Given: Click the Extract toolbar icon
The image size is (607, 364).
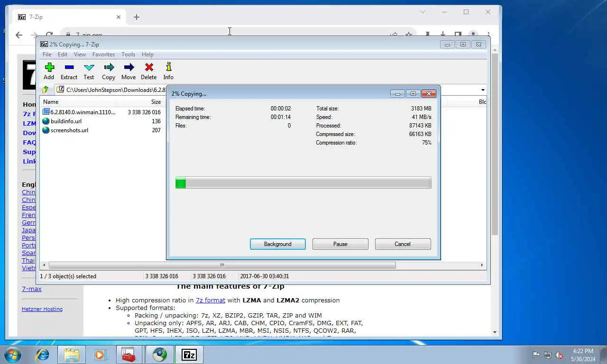Looking at the screenshot, I should (69, 67).
